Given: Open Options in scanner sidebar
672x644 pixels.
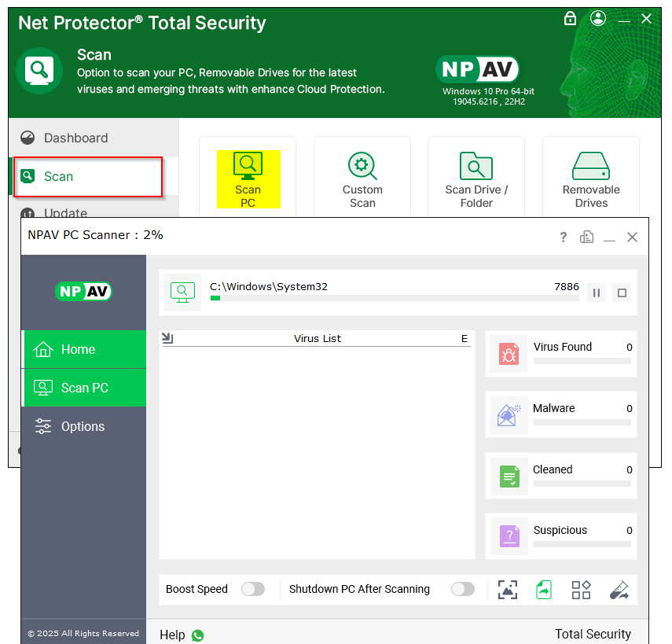Looking at the screenshot, I should pos(84,426).
